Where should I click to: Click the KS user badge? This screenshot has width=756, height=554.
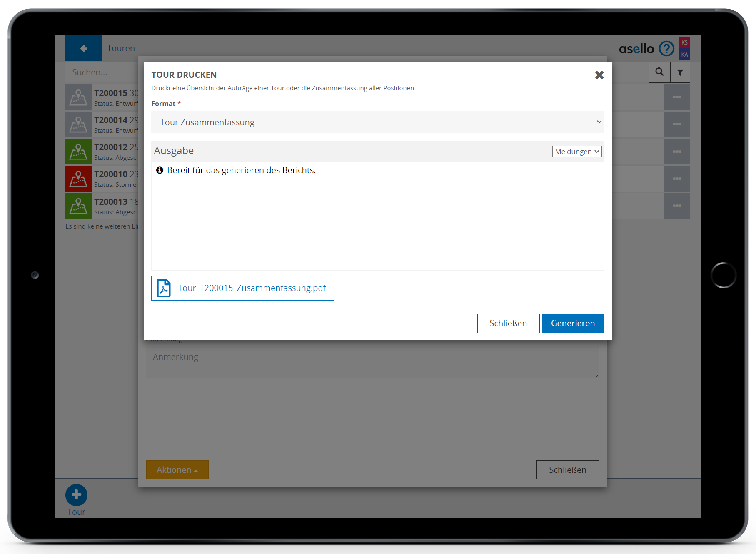pos(684,42)
